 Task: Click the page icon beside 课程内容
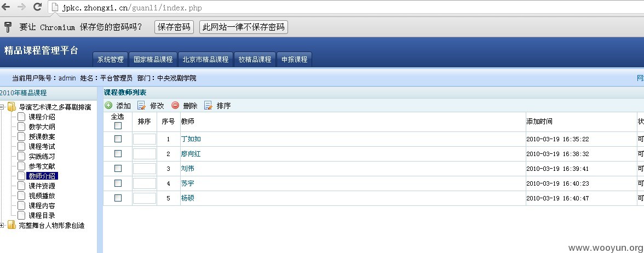coord(22,206)
